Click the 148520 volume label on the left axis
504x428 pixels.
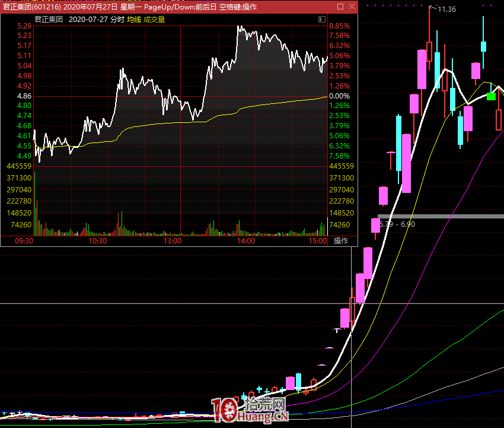19,213
